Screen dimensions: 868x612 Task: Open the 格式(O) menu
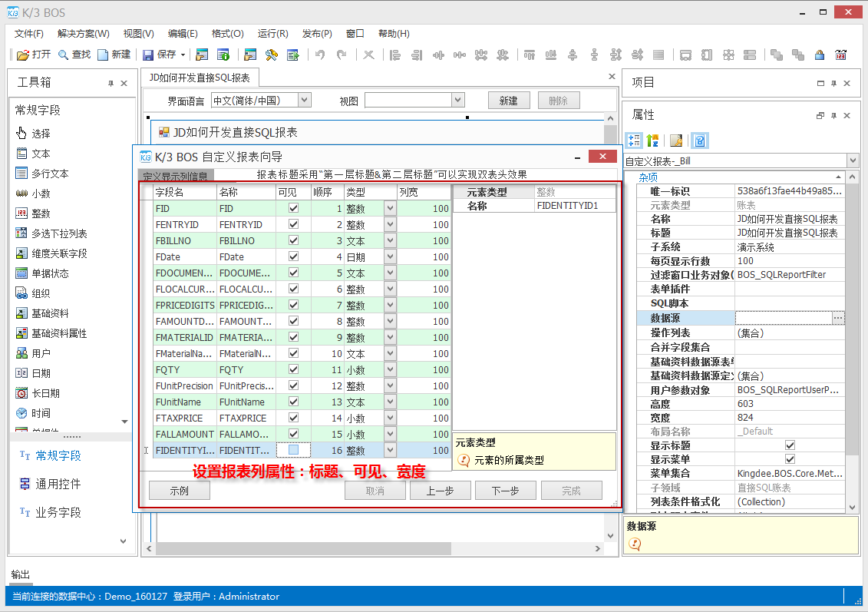click(227, 33)
